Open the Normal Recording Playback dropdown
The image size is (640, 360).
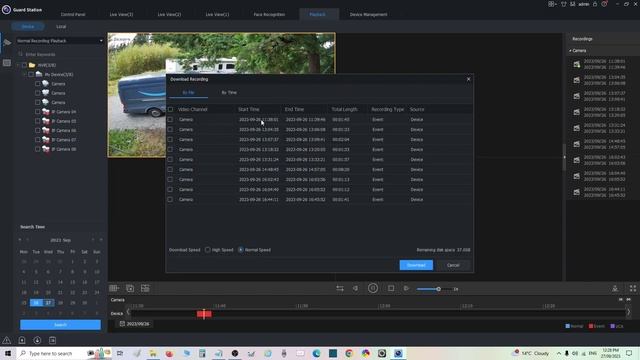click(60, 41)
